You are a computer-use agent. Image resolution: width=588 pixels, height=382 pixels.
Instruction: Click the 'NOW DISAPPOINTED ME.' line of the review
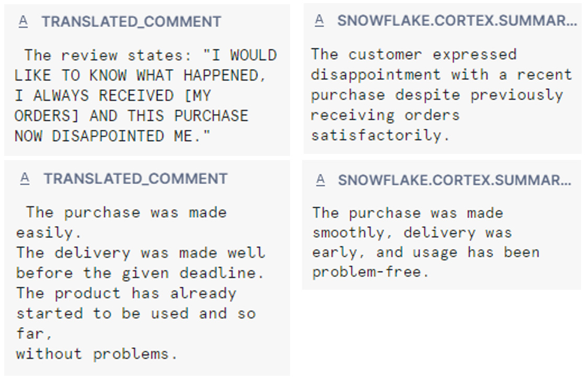[x=112, y=136]
